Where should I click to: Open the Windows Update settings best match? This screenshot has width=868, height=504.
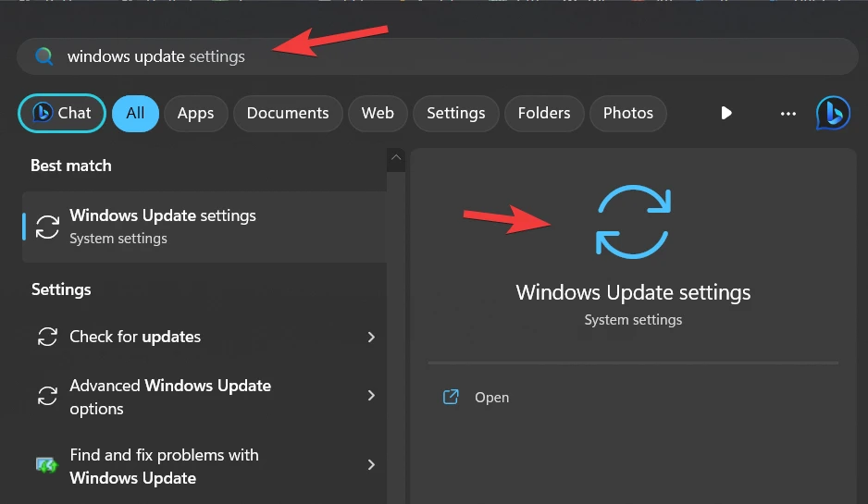(205, 227)
